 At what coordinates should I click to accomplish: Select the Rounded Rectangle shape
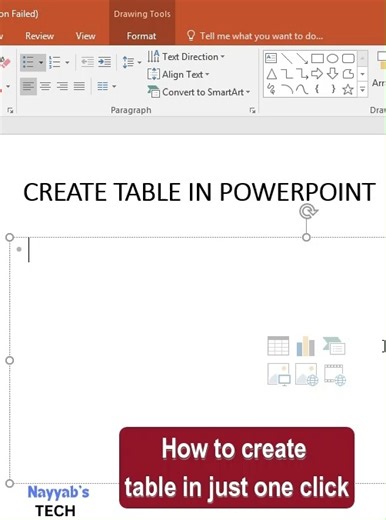[x=348, y=59]
